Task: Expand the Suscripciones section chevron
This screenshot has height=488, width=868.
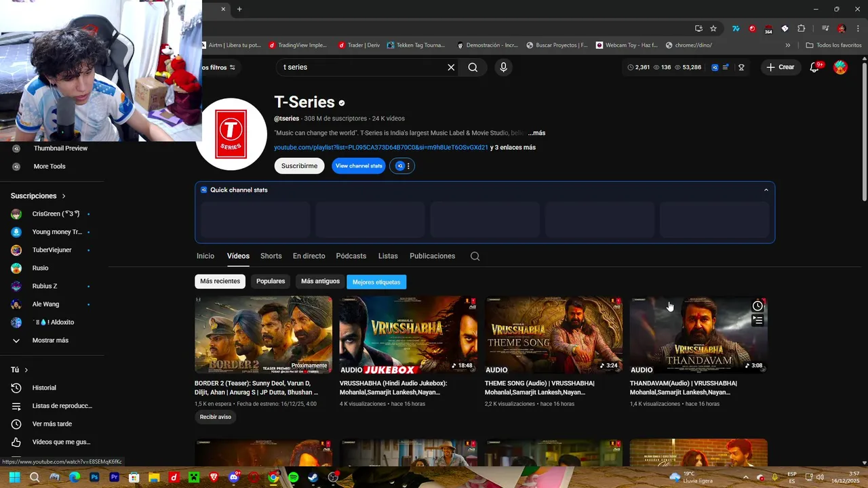Action: tap(64, 196)
